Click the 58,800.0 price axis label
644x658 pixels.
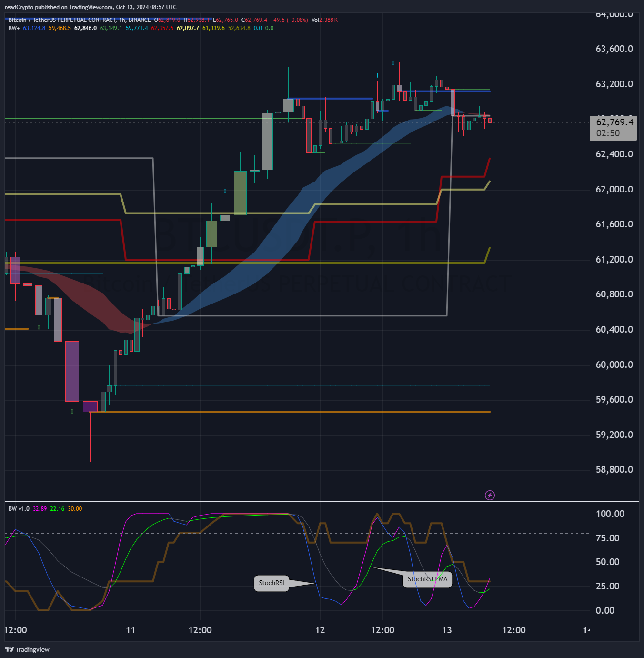[x=614, y=470]
